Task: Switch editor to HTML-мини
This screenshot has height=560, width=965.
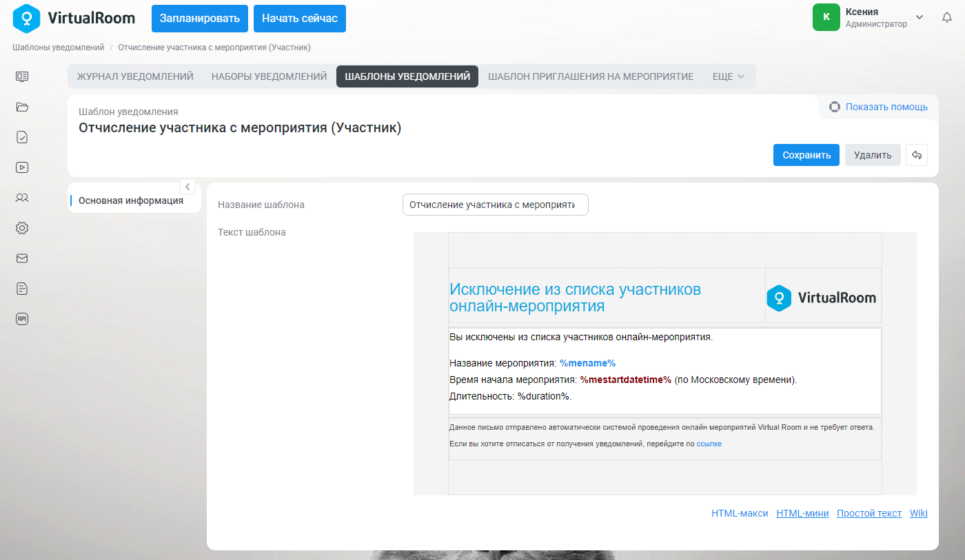Action: click(x=802, y=513)
